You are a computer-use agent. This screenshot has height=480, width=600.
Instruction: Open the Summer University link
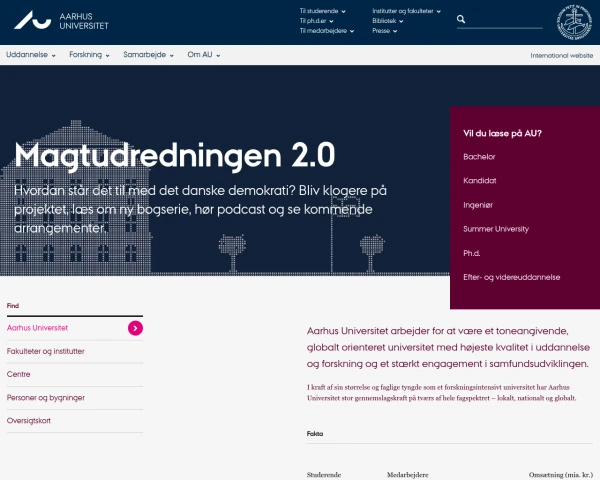(496, 229)
